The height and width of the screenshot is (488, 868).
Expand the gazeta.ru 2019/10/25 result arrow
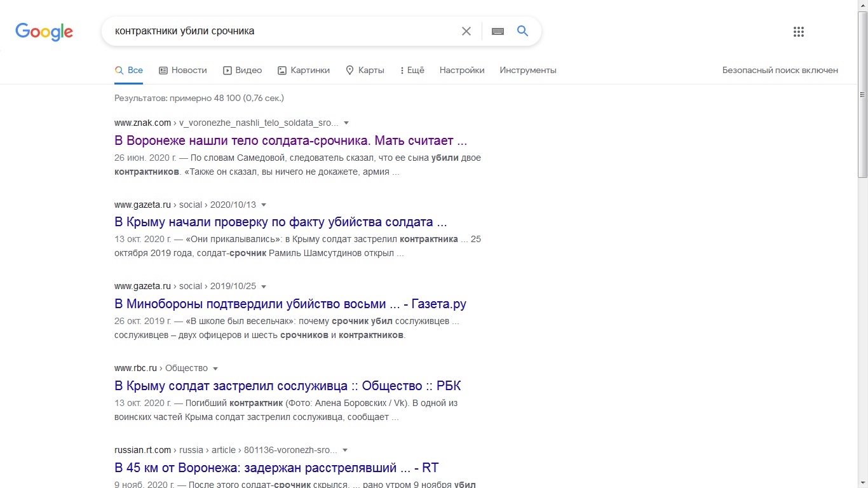coord(264,287)
